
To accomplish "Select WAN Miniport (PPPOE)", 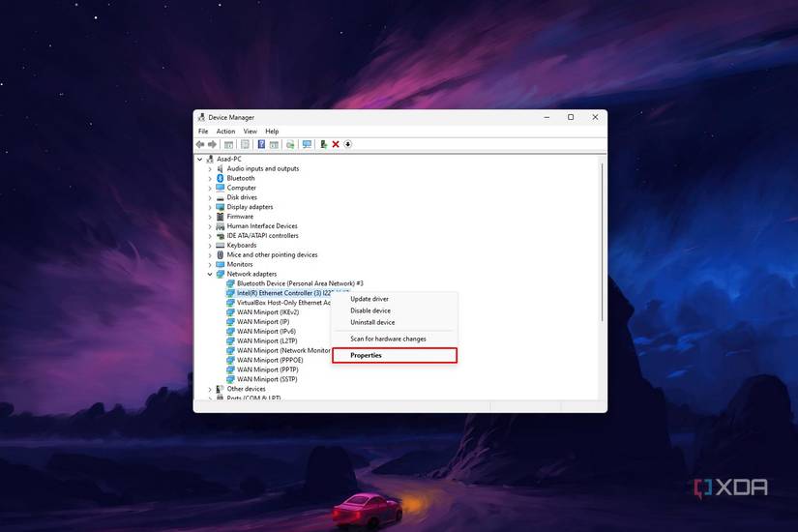I will click(x=270, y=360).
